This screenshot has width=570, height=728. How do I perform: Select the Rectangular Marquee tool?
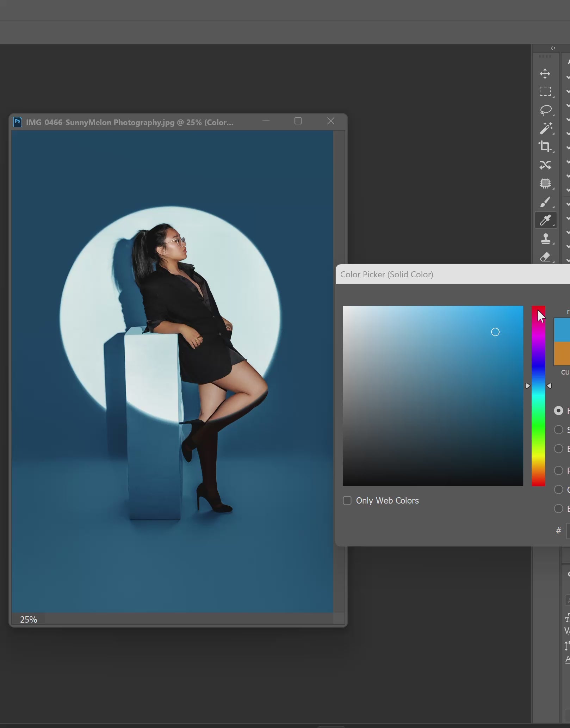[545, 92]
